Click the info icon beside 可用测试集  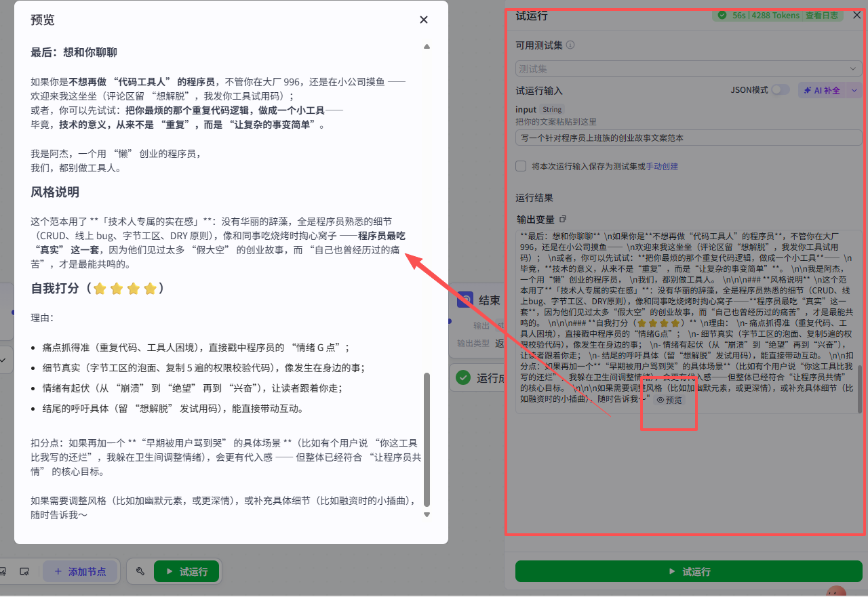[570, 45]
